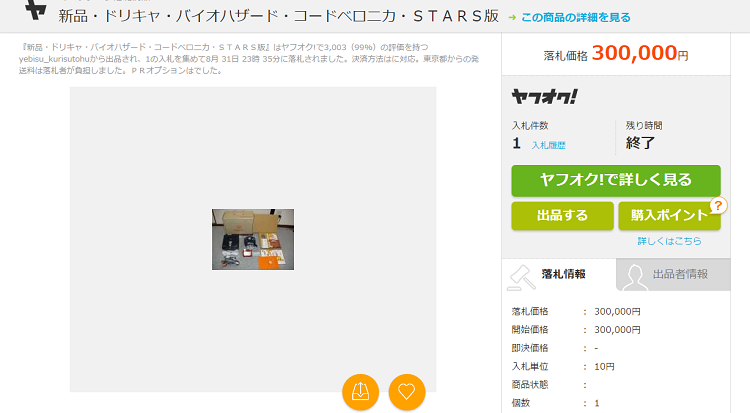750x413 pixels.
Task: Click the gavel icon beside 落札情報
Action: pyautogui.click(x=521, y=278)
